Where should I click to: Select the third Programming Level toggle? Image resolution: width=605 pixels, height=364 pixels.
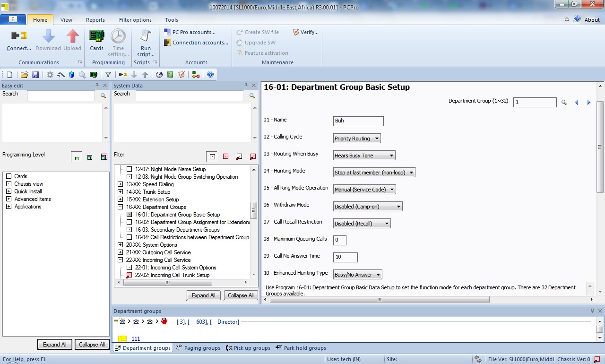[x=104, y=157]
